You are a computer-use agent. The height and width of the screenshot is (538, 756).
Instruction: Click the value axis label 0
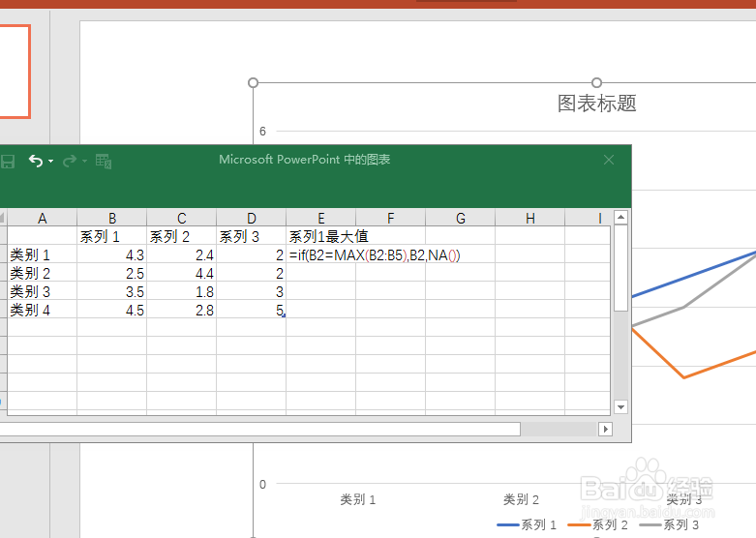click(262, 484)
